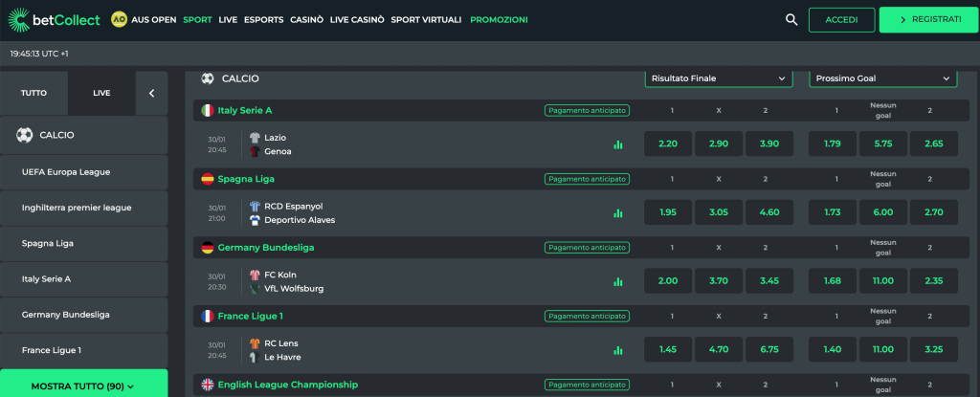
Task: Click the REGISTRATI button
Action: tap(929, 19)
